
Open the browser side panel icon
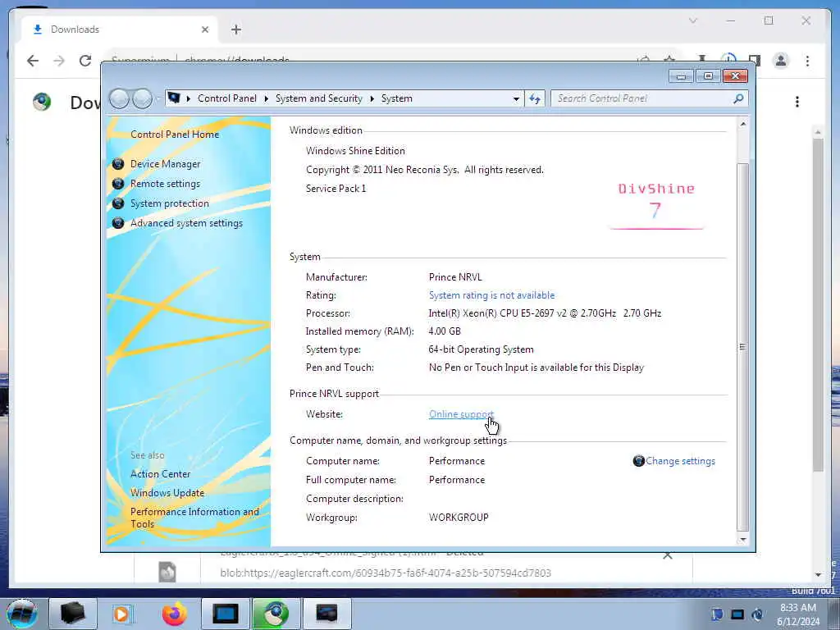pyautogui.click(x=755, y=61)
